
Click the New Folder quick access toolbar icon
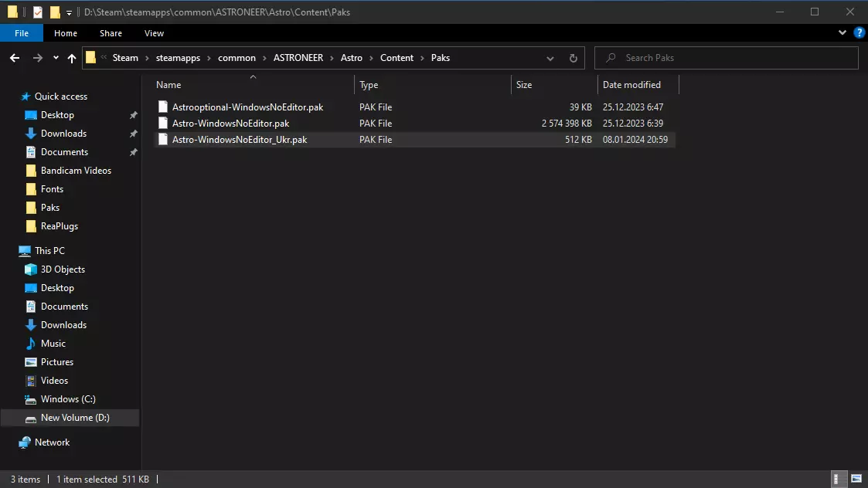tap(55, 12)
